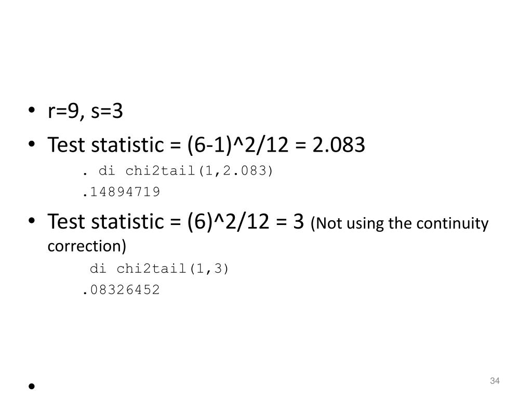Click the '(6)^2/12 = 3' formula
532x399 pixels.
(x=245, y=221)
